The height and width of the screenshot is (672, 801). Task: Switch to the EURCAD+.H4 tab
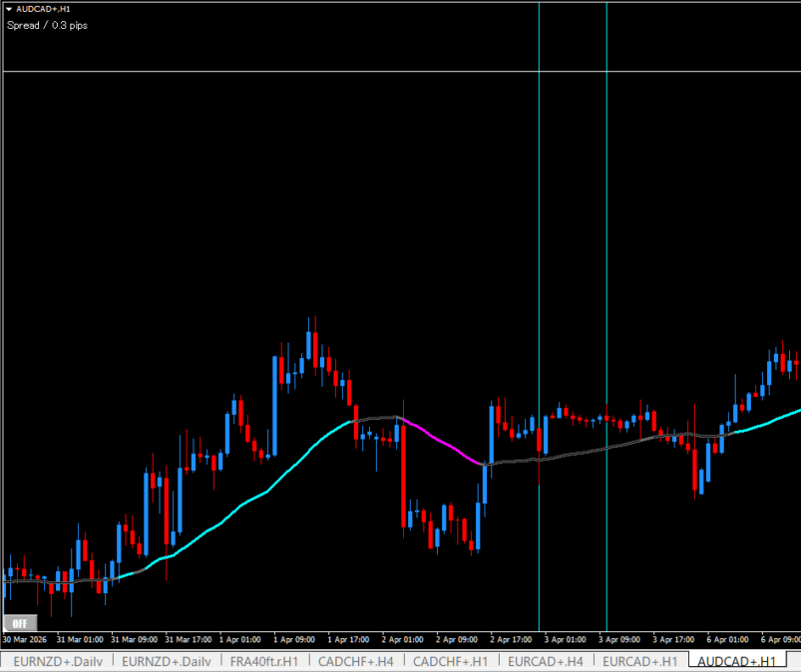(x=545, y=661)
